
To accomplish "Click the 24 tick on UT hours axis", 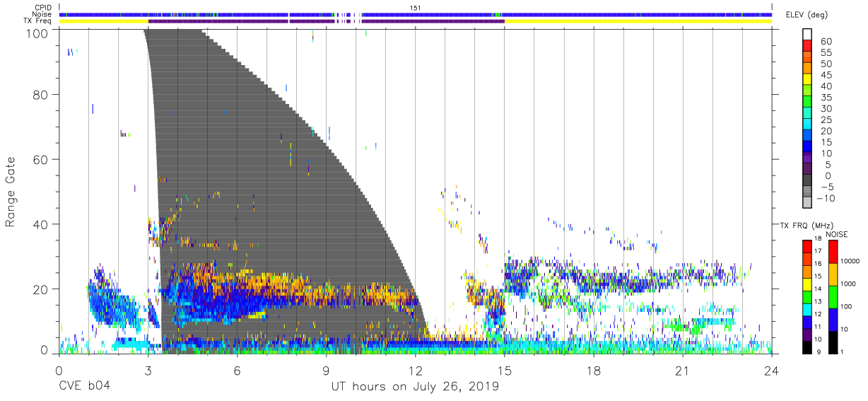I will pyautogui.click(x=772, y=369).
